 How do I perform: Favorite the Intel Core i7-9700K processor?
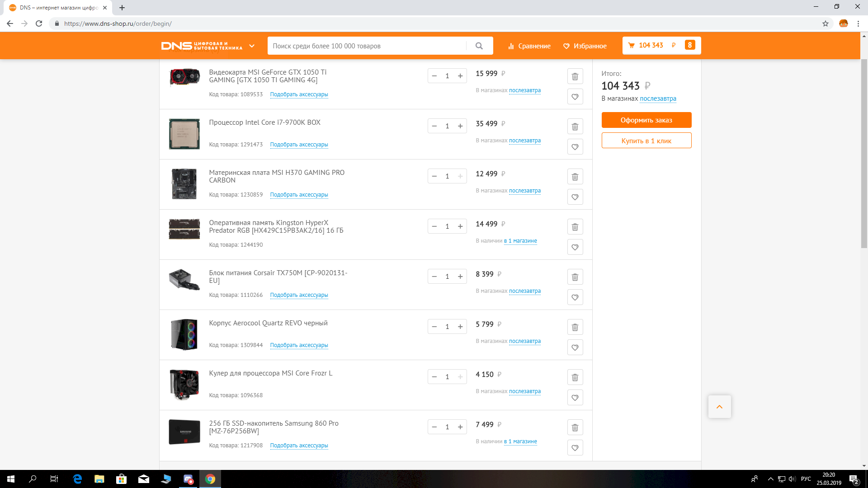tap(575, 147)
